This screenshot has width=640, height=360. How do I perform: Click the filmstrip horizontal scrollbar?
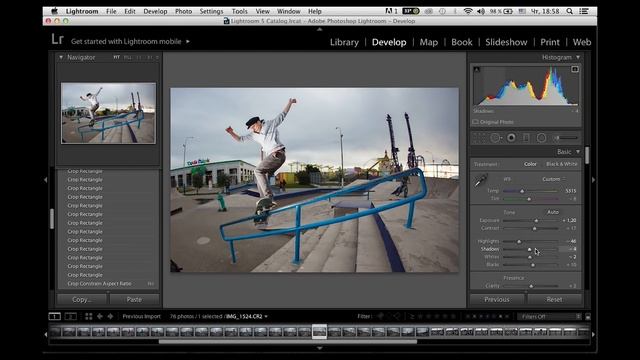tap(288, 342)
